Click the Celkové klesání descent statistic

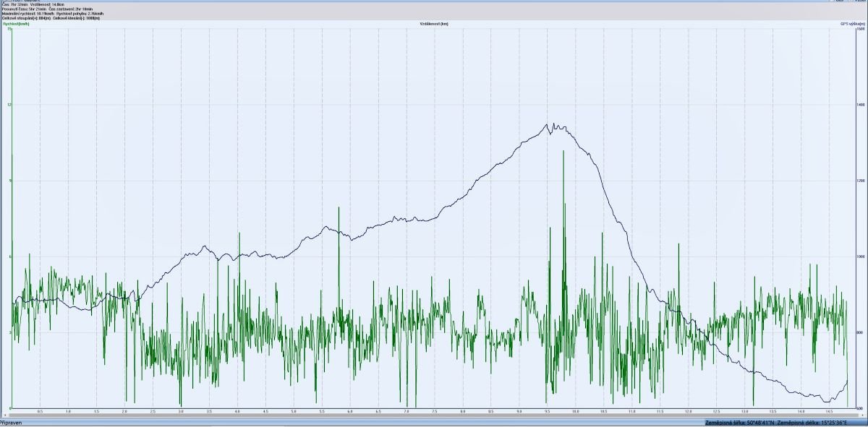coord(76,17)
